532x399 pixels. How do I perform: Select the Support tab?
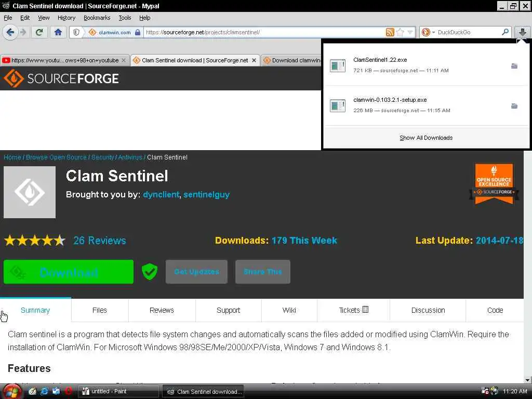[x=228, y=310]
